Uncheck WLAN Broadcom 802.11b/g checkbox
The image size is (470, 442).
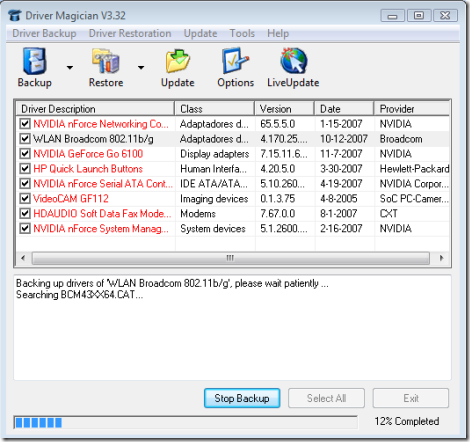pos(25,139)
